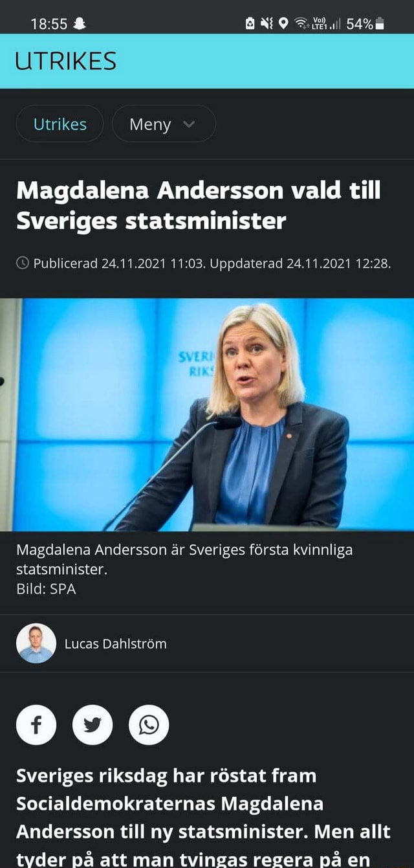Viewport: 414px width, 868px height.
Task: Open the Magdalena Andersson press photo
Action: tap(207, 414)
